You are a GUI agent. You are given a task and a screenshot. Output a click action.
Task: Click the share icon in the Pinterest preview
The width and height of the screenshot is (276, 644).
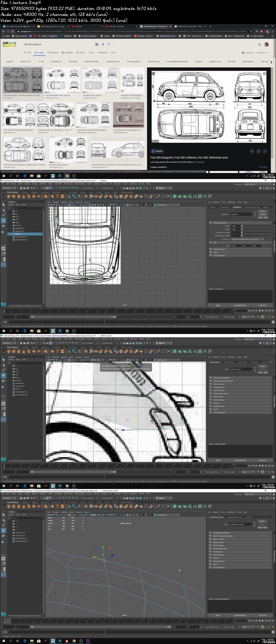[x=252, y=151]
